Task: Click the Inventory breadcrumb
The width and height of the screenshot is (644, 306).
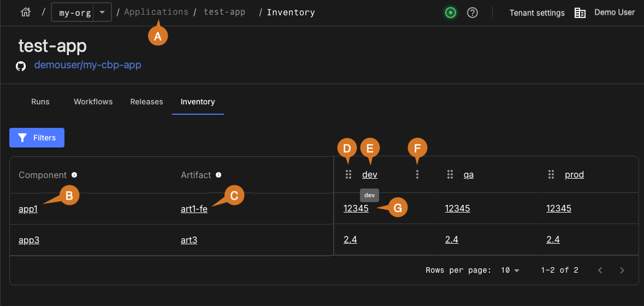Action: tap(291, 13)
